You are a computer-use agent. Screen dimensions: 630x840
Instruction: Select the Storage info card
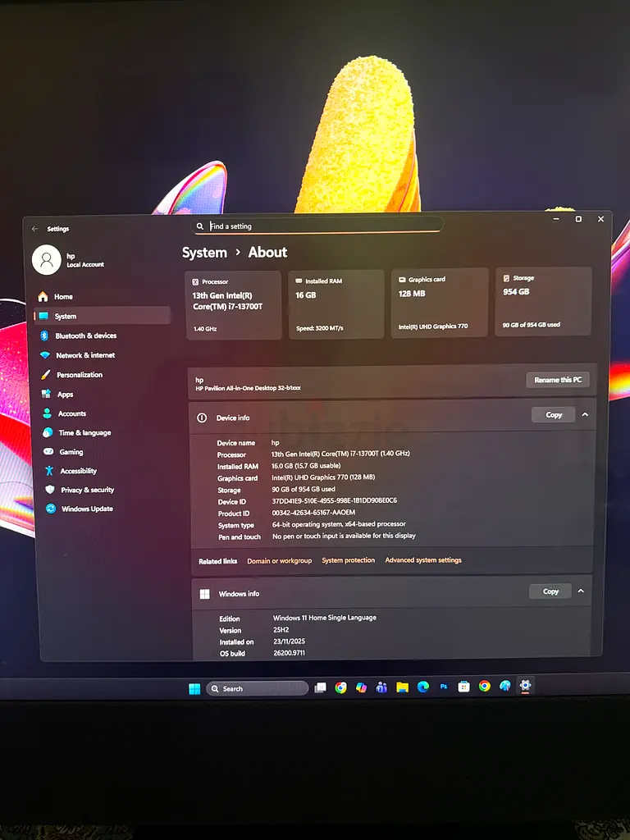pyautogui.click(x=543, y=301)
